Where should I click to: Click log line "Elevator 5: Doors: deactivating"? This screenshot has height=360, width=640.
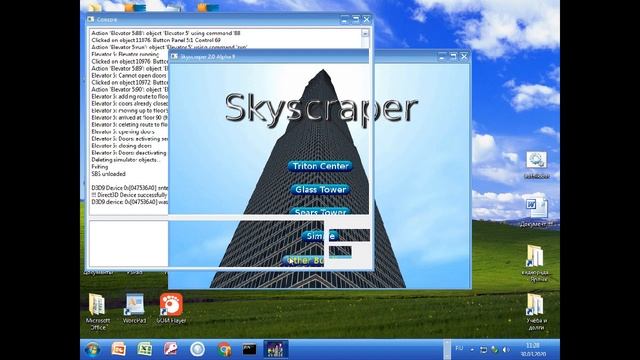pyautogui.click(x=129, y=153)
